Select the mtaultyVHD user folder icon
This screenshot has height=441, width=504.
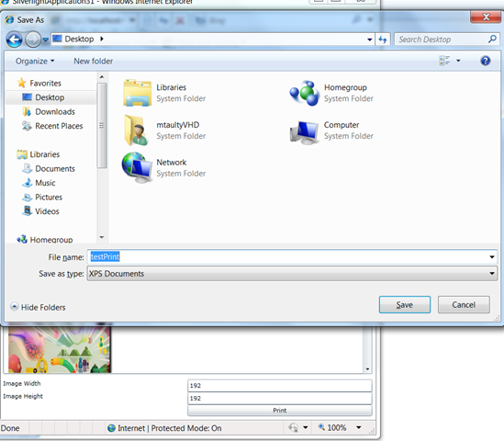136,130
